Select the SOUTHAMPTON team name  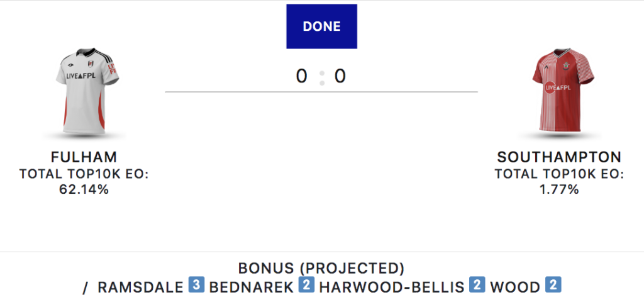[559, 157]
